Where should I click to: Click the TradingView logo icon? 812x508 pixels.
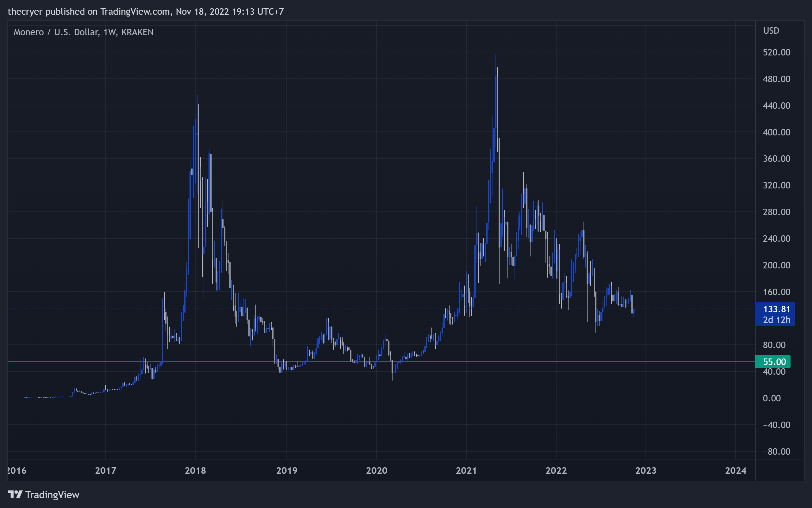(x=15, y=494)
